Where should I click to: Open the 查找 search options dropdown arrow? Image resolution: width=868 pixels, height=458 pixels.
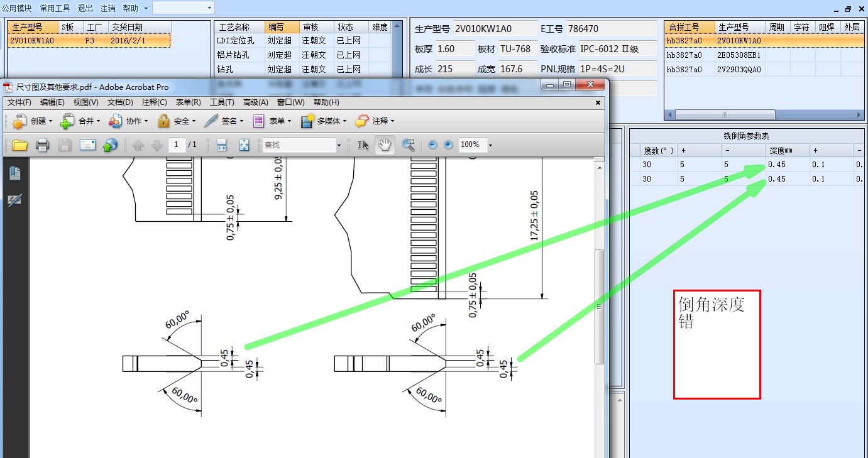[x=339, y=145]
